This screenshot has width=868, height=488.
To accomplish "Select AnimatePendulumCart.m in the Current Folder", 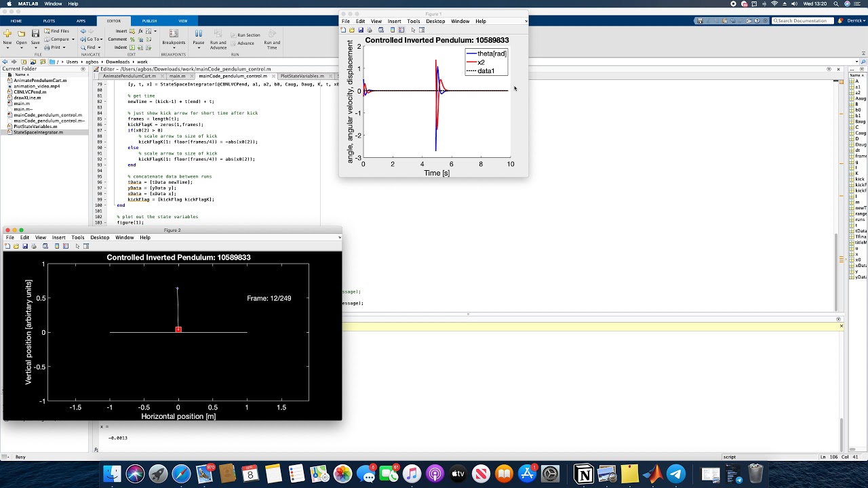I will click(40, 80).
